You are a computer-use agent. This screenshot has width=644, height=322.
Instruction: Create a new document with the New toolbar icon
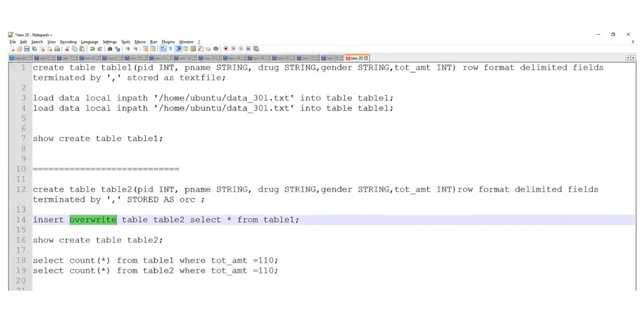coord(12,48)
